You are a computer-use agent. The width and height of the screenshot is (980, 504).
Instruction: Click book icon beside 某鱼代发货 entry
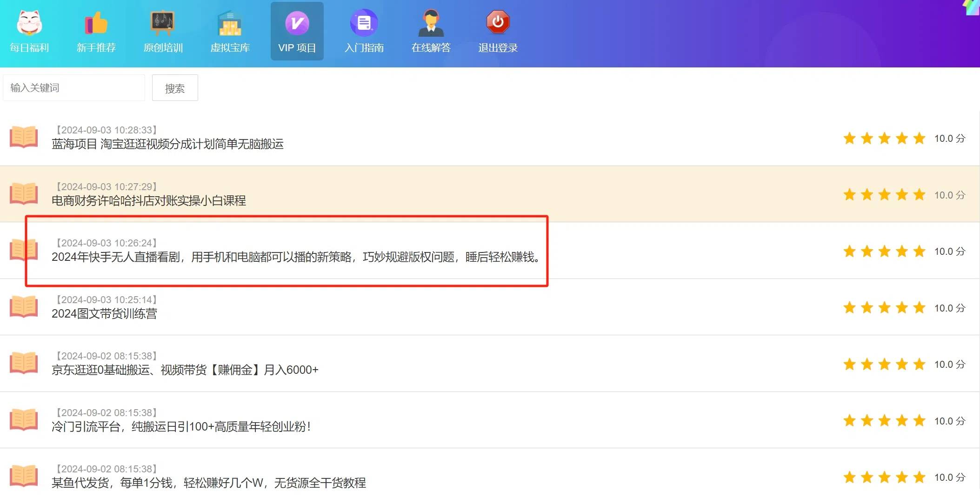24,476
